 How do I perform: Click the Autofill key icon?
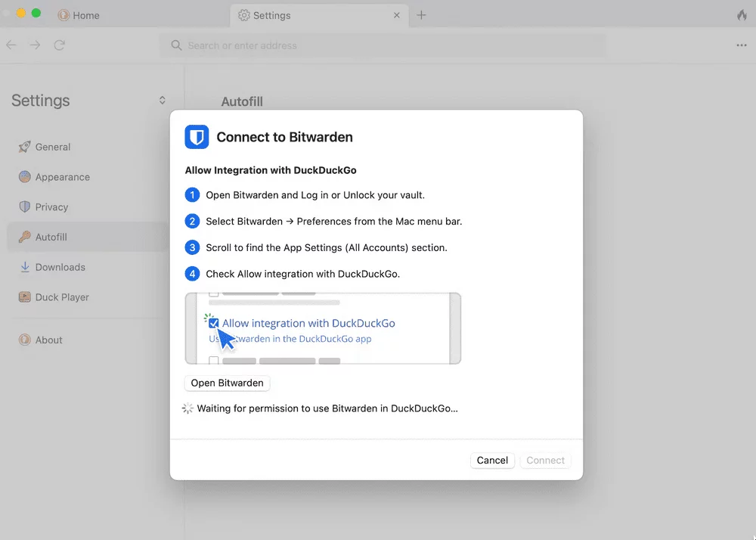(x=25, y=237)
